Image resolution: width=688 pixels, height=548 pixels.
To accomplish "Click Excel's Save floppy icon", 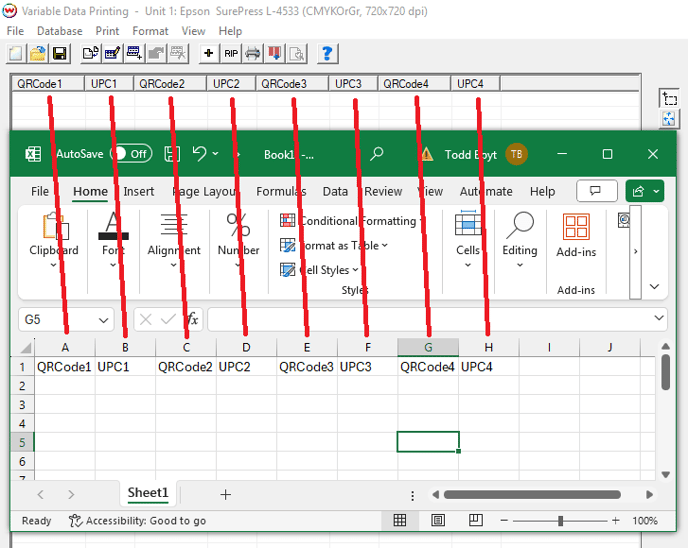I will (172, 154).
